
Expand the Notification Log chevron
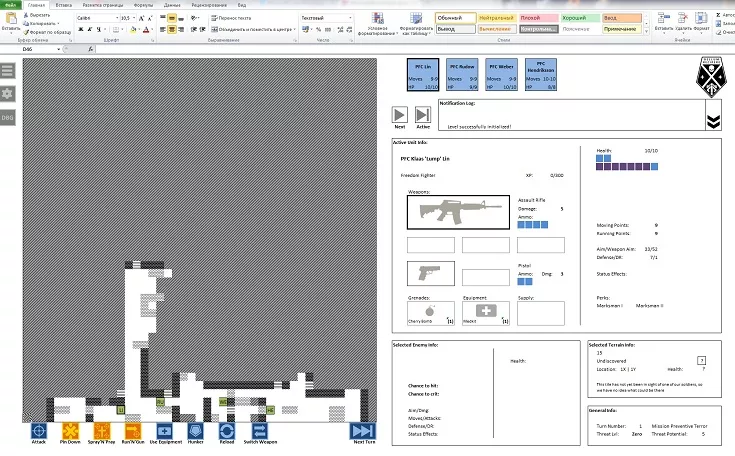(712, 120)
